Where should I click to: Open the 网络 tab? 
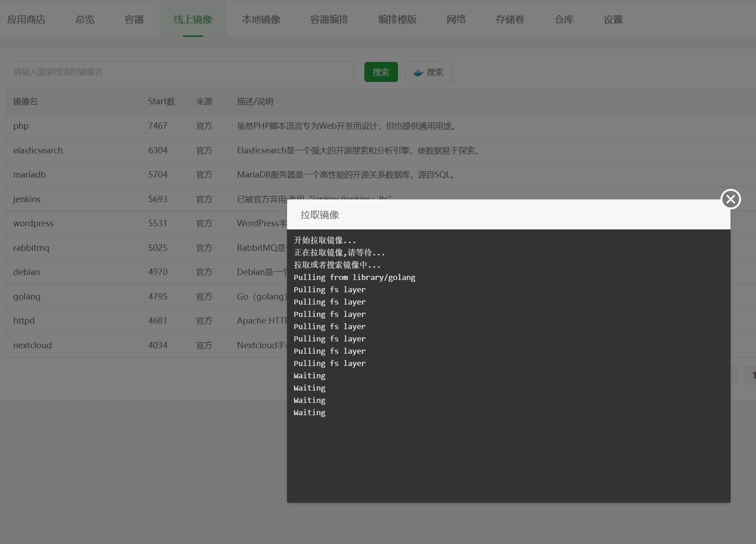[456, 20]
